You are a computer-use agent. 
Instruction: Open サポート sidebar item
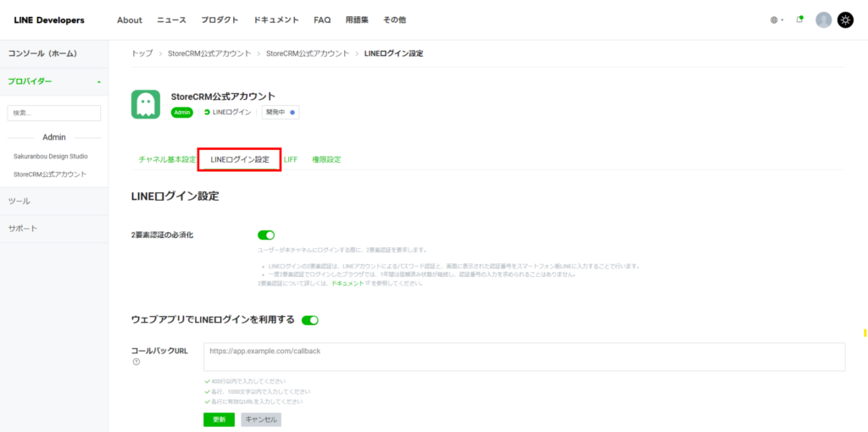[x=54, y=229]
